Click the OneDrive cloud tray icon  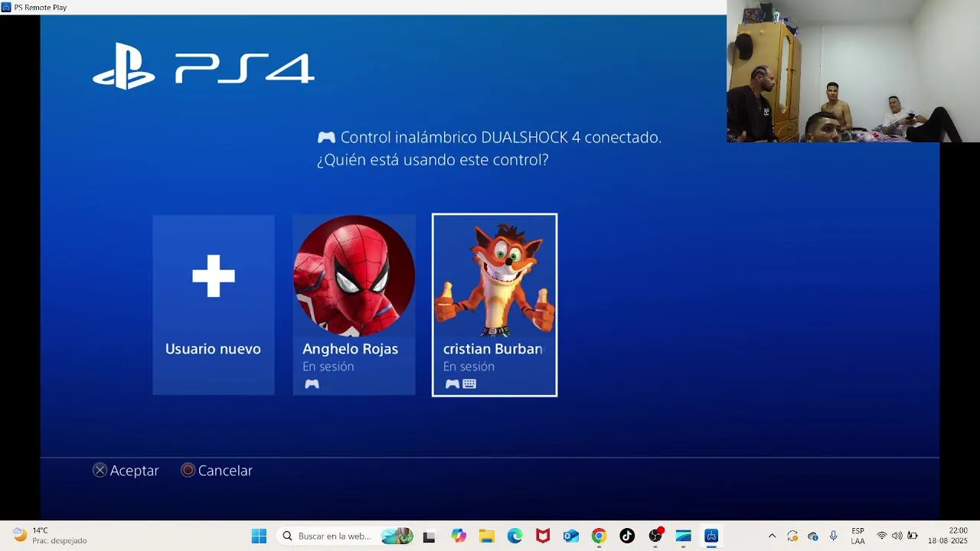[813, 536]
